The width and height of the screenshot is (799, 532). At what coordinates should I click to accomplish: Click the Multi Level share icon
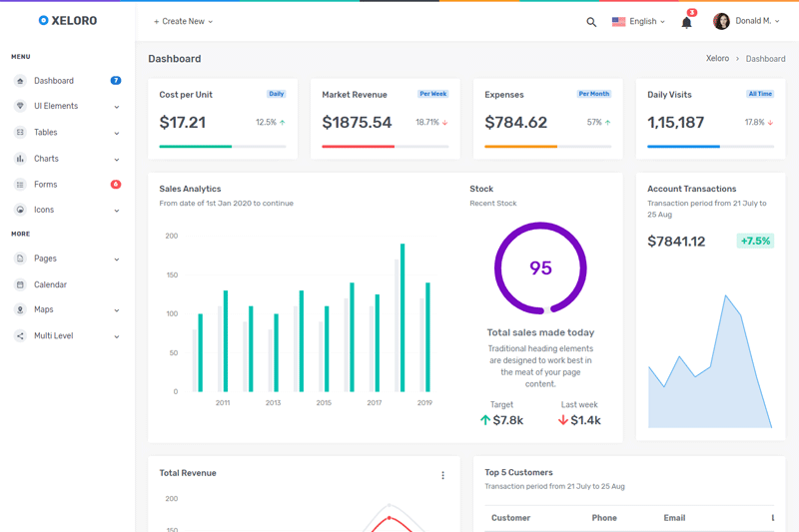tap(20, 336)
